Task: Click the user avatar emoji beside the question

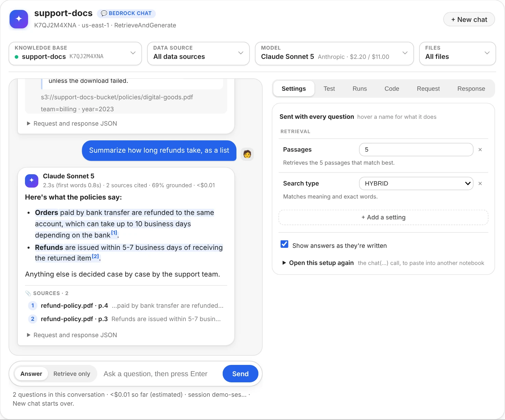Action: 247,154
